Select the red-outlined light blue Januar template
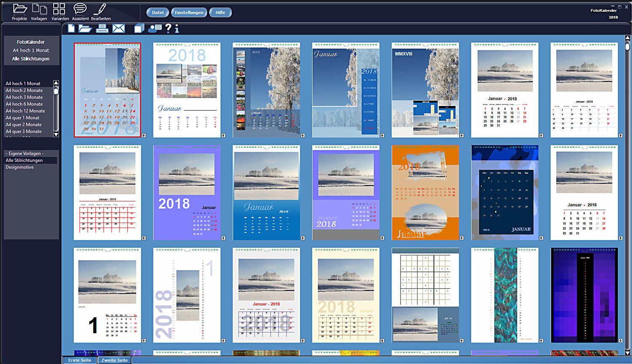The height and width of the screenshot is (364, 632). tap(107, 90)
